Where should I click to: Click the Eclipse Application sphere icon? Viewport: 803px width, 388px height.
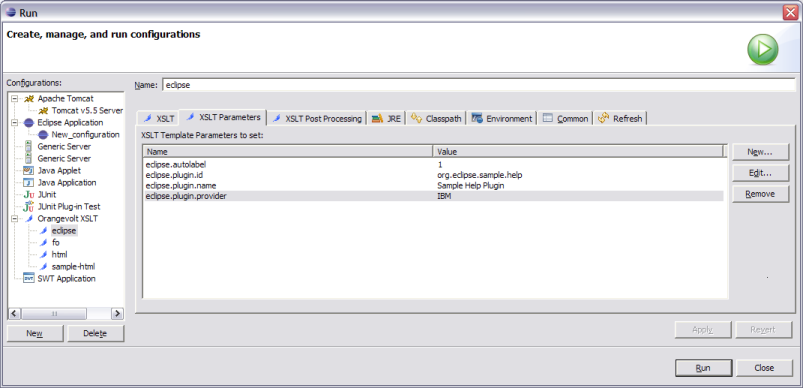29,122
